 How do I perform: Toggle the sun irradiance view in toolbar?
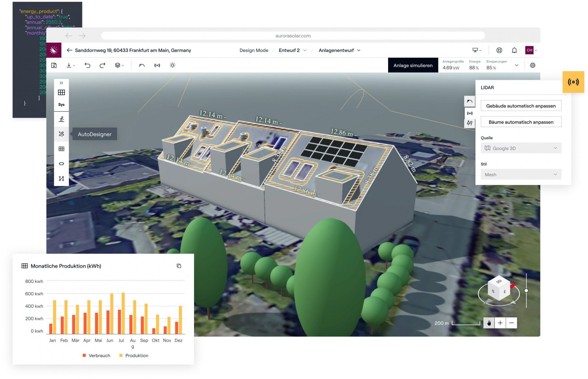click(x=172, y=65)
